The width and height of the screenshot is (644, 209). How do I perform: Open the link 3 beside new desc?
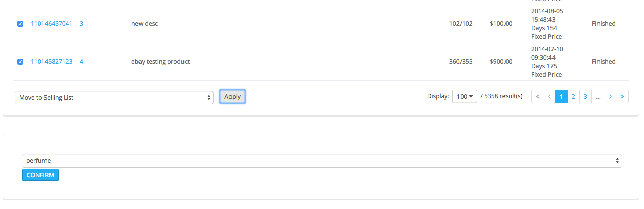coord(81,24)
